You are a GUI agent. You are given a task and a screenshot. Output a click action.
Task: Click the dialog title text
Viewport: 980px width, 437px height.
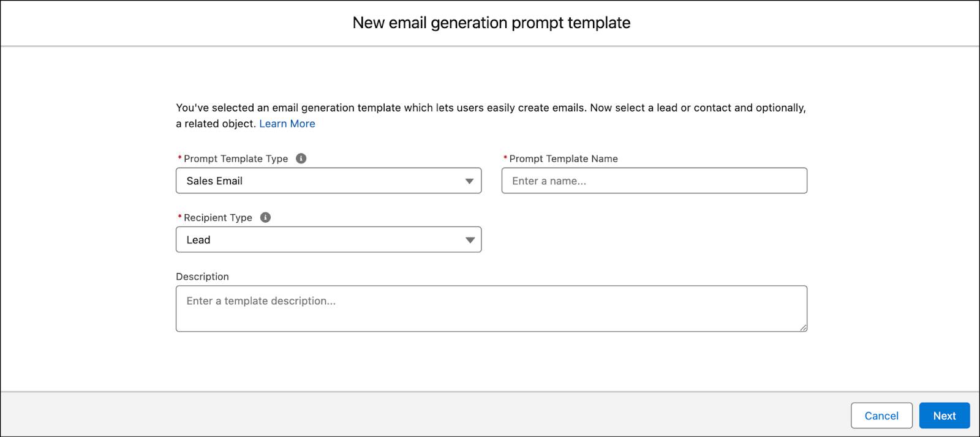point(490,23)
